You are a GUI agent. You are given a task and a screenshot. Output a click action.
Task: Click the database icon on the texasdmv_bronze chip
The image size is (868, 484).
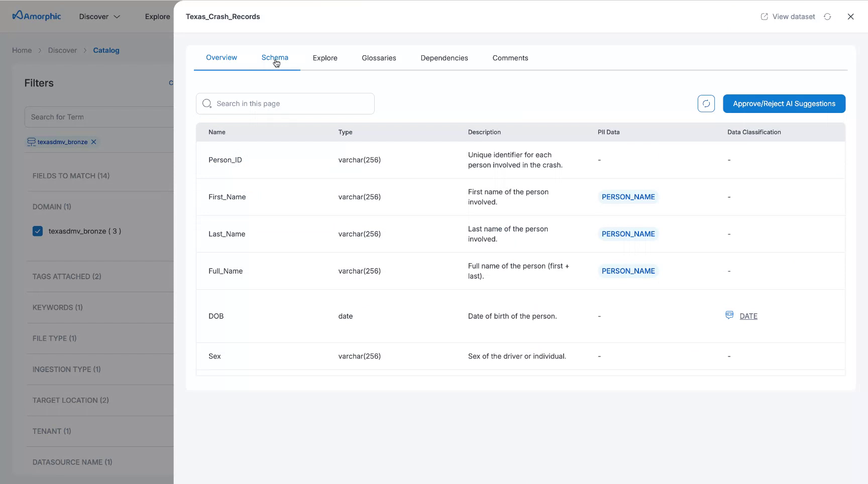point(31,142)
